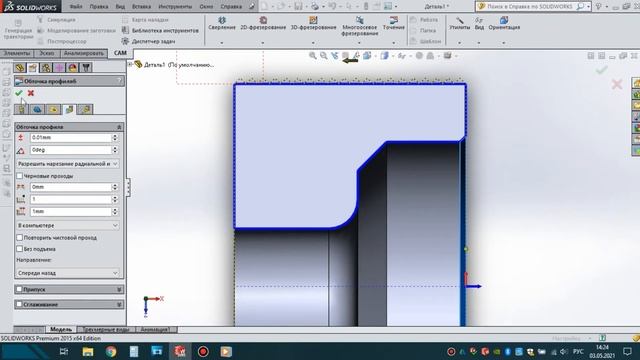Image resolution: width=640 pixels, height=360 pixels.
Task: Open the fourth operation page tab
Action: click(69, 109)
